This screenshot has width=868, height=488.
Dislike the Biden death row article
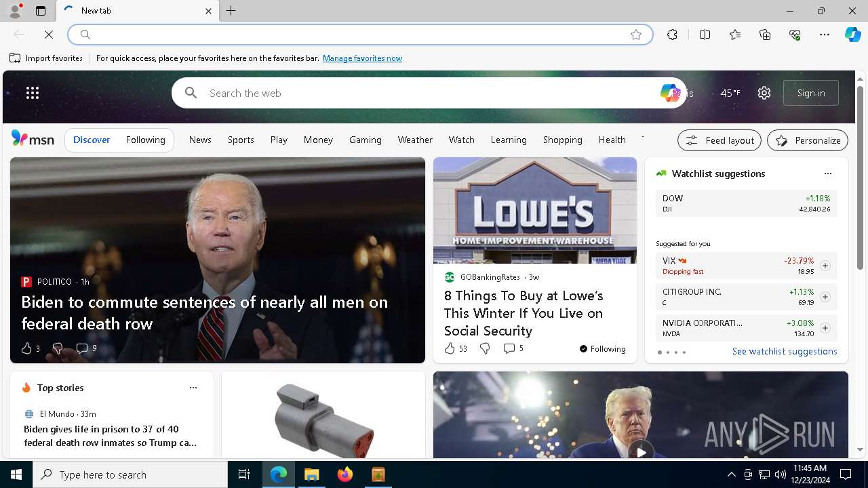pyautogui.click(x=58, y=348)
